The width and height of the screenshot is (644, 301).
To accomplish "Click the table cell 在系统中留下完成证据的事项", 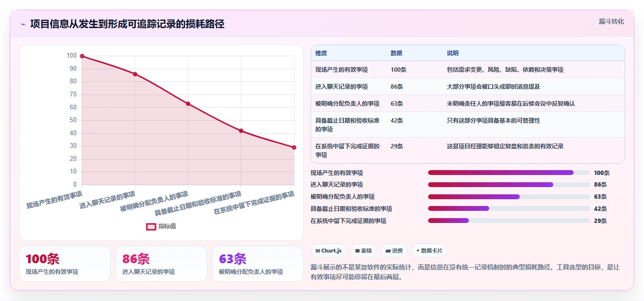I will [x=347, y=150].
